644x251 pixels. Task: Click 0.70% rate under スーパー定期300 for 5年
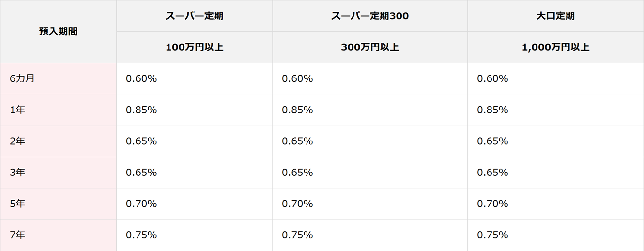(x=297, y=204)
